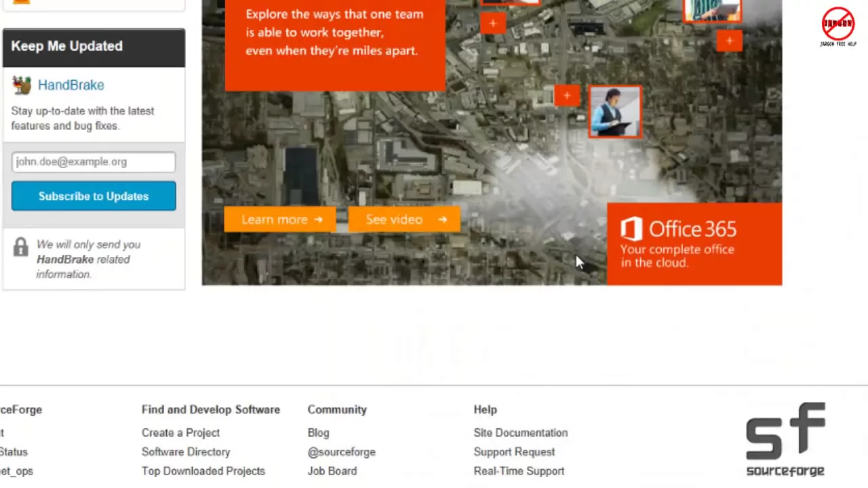Open Real-Time Support link
This screenshot has height=488, width=868.
(x=519, y=470)
